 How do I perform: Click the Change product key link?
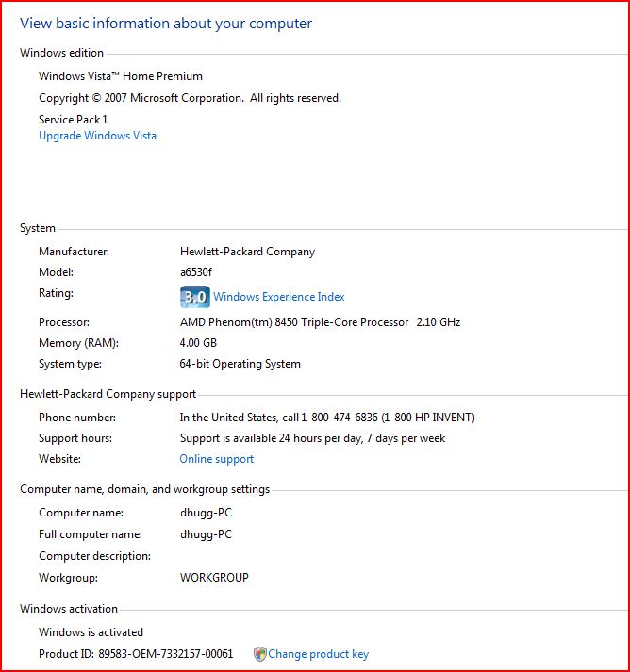click(x=319, y=654)
